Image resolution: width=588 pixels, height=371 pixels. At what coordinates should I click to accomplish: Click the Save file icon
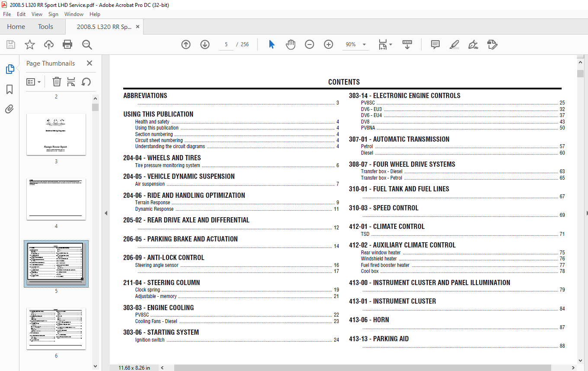[x=11, y=44]
